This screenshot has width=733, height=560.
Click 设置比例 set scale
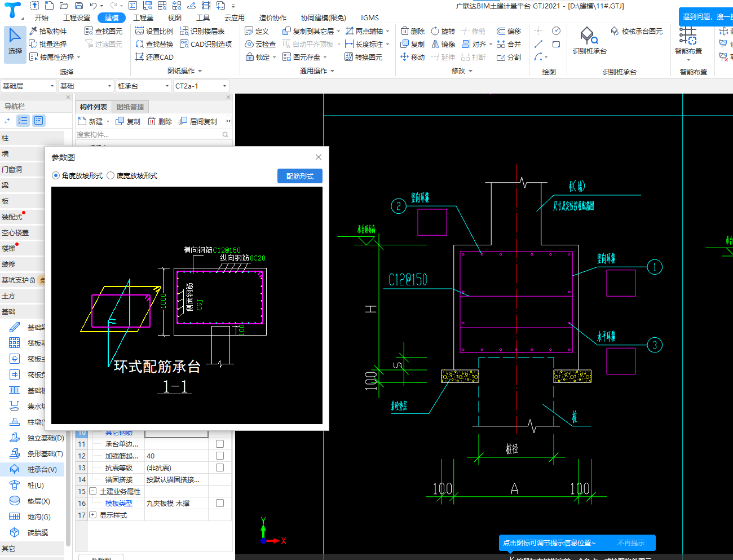point(154,31)
